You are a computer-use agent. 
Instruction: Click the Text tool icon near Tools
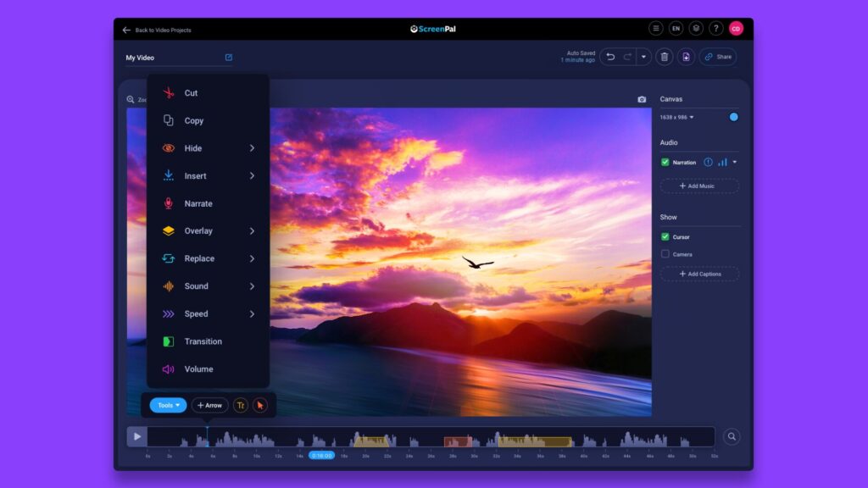pos(240,405)
